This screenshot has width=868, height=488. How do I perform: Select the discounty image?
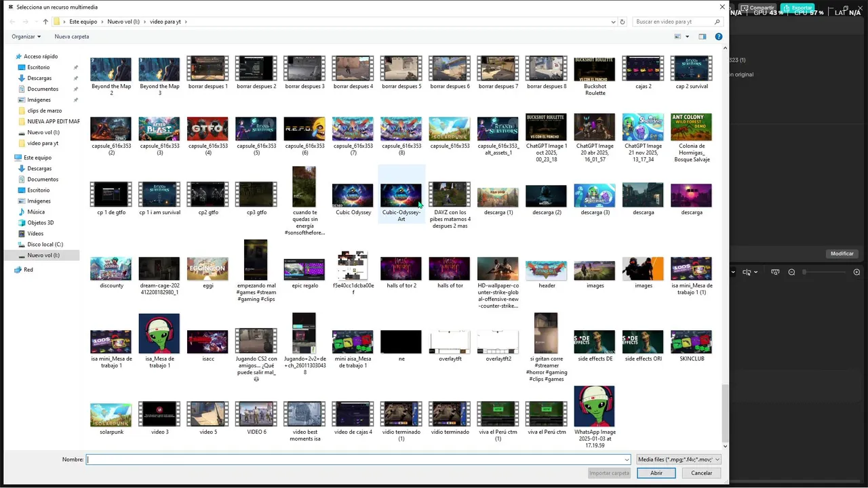click(x=111, y=272)
